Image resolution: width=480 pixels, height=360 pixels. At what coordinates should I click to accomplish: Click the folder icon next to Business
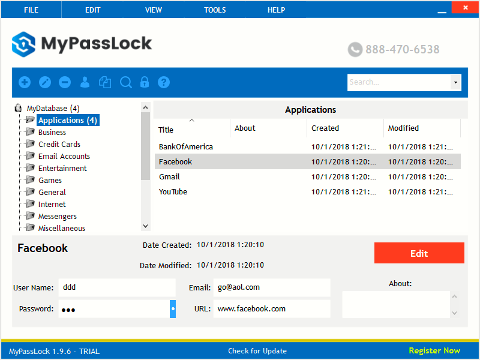coord(30,132)
